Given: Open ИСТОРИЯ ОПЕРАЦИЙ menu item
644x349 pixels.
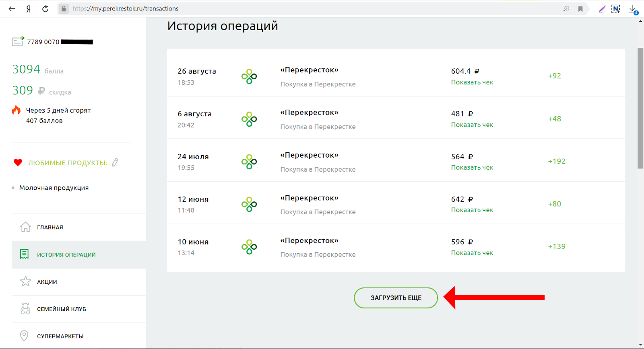Looking at the screenshot, I should 79,255.
